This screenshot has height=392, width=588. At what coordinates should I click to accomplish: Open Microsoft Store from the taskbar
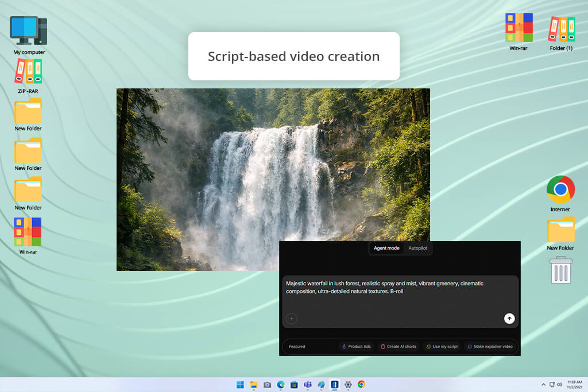point(295,385)
